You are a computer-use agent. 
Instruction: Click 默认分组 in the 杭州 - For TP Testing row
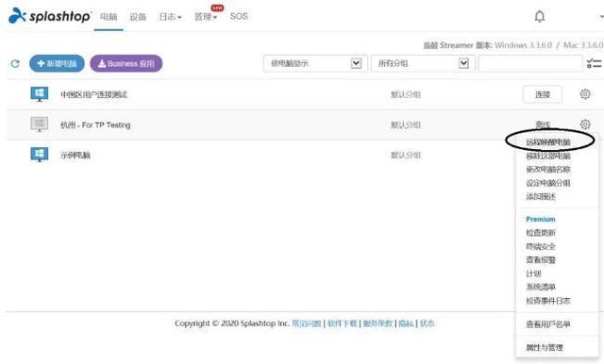(406, 125)
